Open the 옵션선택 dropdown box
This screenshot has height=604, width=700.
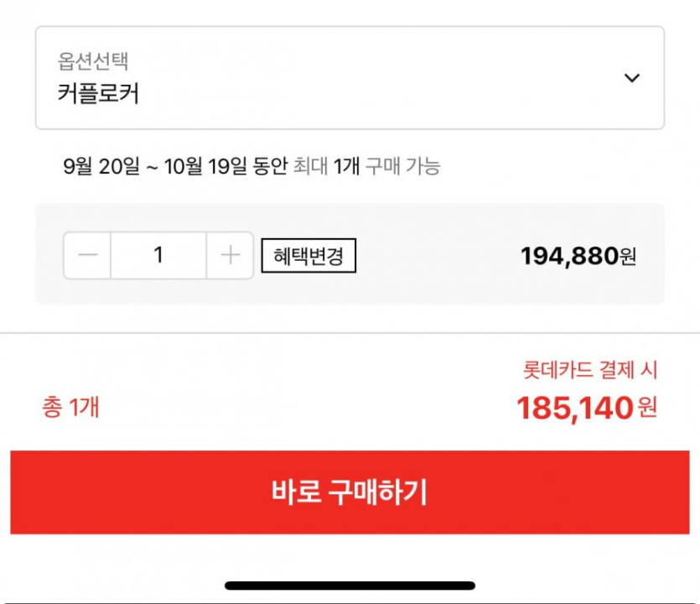tap(350, 78)
